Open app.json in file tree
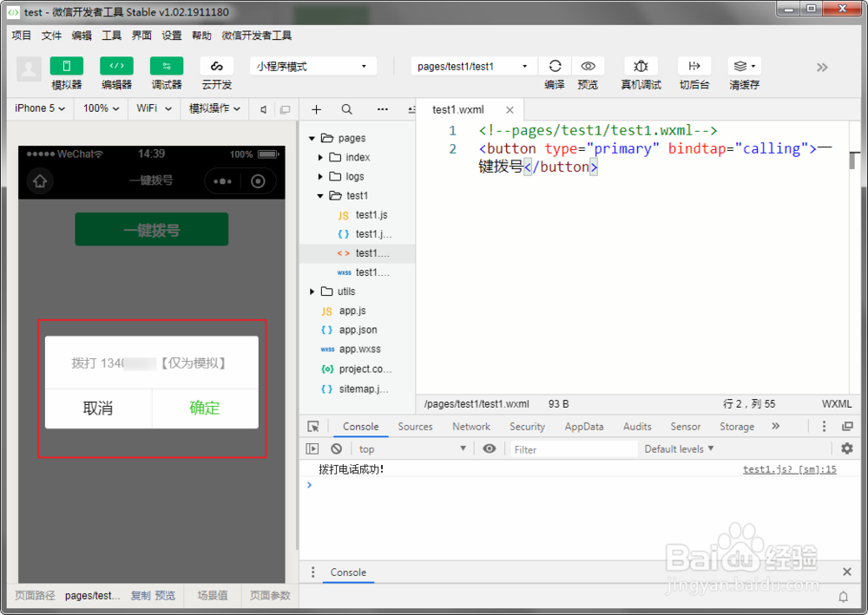 click(x=358, y=330)
